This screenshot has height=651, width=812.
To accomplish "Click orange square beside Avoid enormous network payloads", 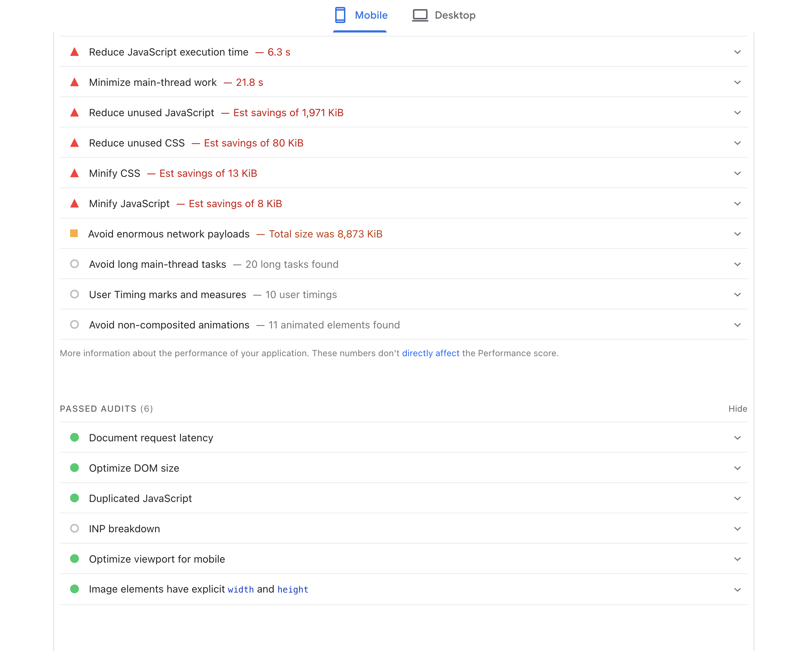I will pos(74,233).
